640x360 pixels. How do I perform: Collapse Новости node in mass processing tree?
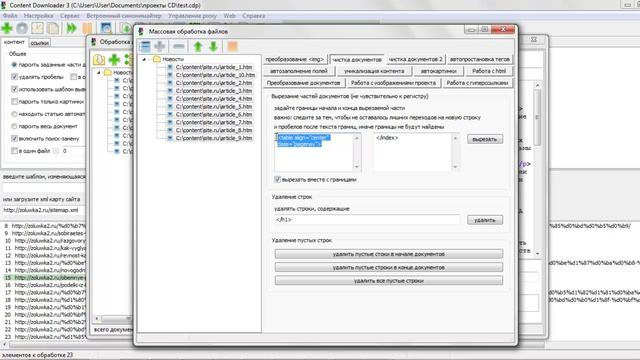click(x=144, y=60)
